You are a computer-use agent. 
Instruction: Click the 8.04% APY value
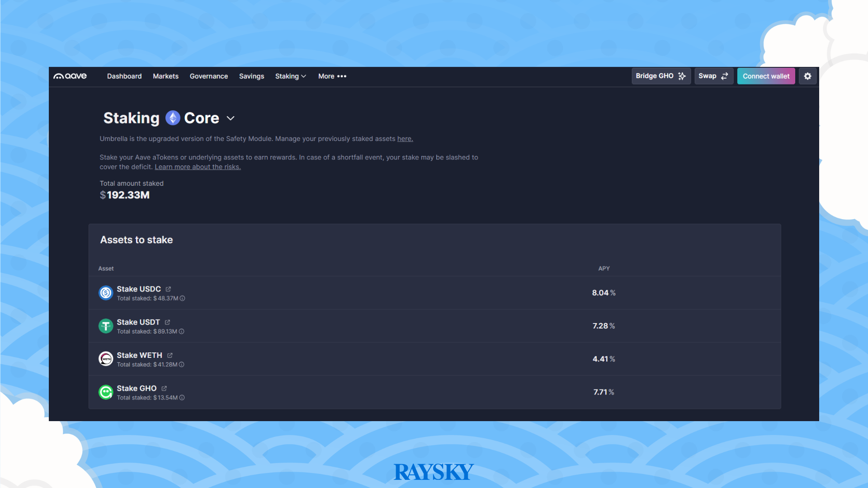[604, 293]
